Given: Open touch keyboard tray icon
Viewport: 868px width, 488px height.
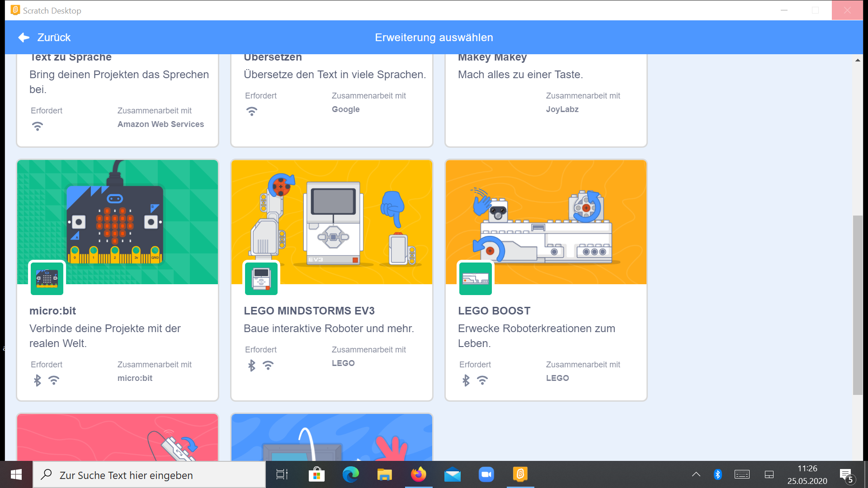Looking at the screenshot, I should (x=742, y=474).
